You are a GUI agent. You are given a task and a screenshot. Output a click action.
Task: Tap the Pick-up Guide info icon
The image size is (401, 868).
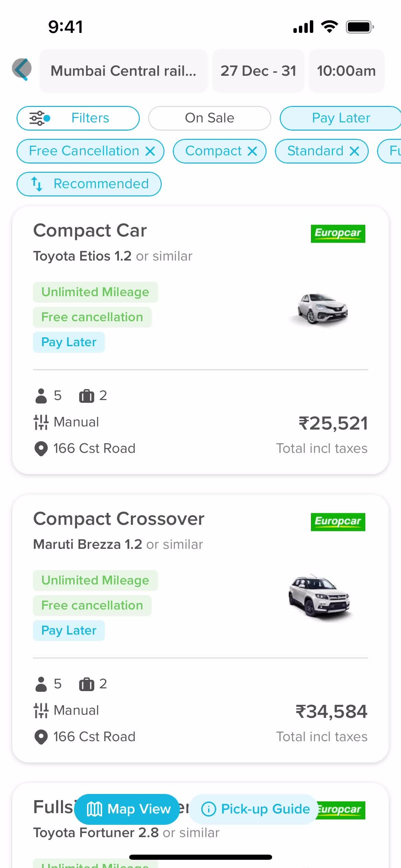tap(208, 809)
